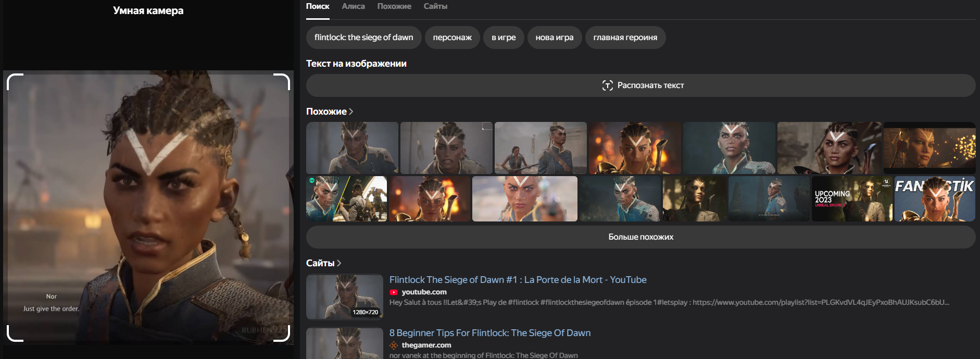Open the UPCOMING 2023 thumbnail

852,199
